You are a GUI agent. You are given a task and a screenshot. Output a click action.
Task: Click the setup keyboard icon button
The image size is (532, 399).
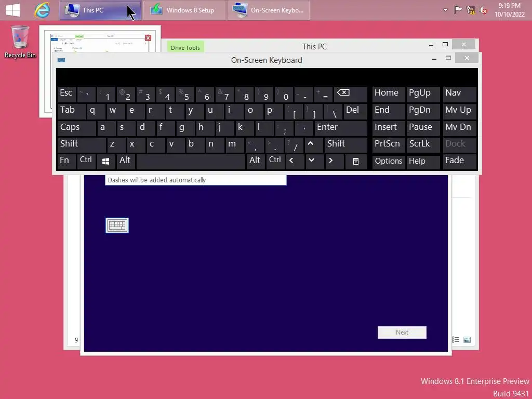point(117,225)
